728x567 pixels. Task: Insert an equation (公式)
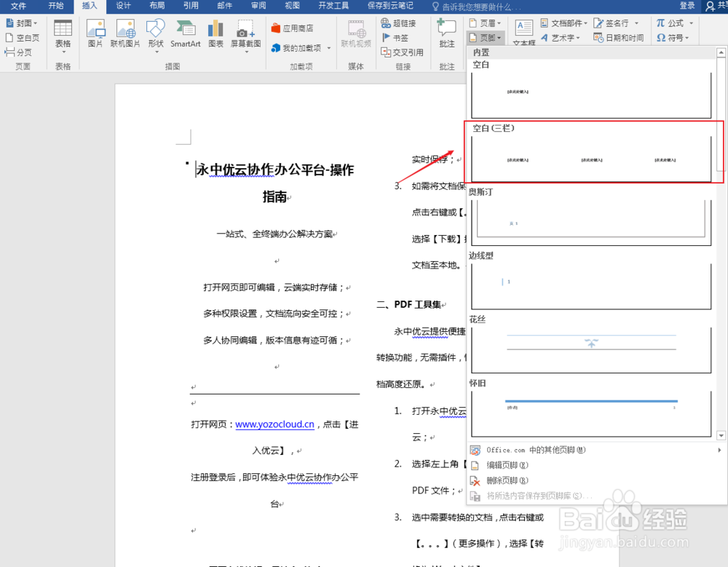pyautogui.click(x=675, y=23)
